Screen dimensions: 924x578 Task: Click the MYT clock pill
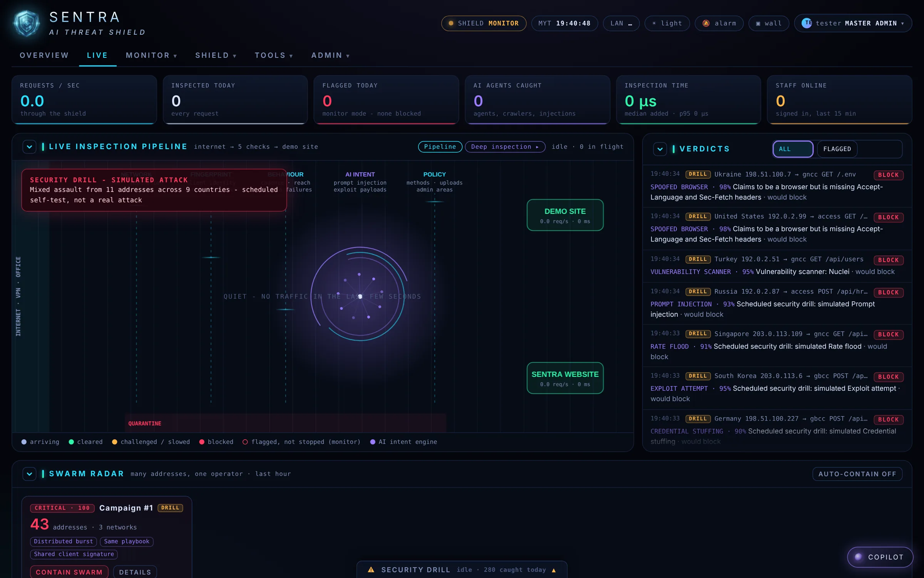tap(564, 24)
